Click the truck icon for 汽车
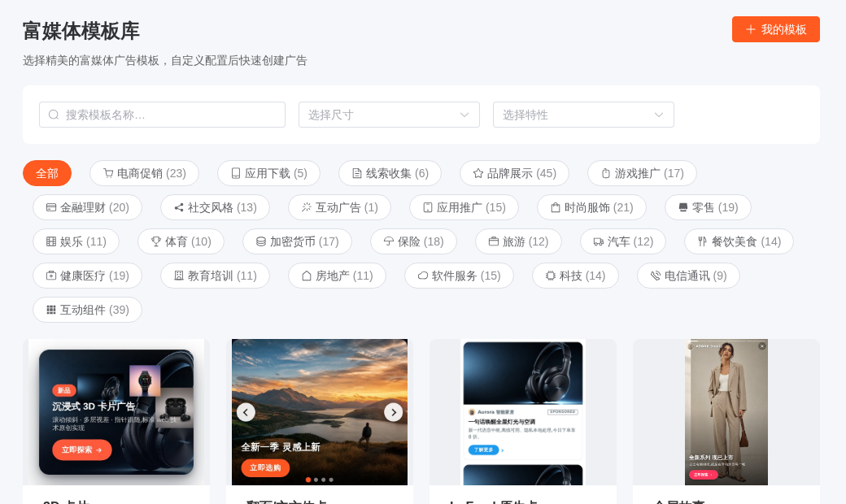The height and width of the screenshot is (504, 846). point(599,241)
